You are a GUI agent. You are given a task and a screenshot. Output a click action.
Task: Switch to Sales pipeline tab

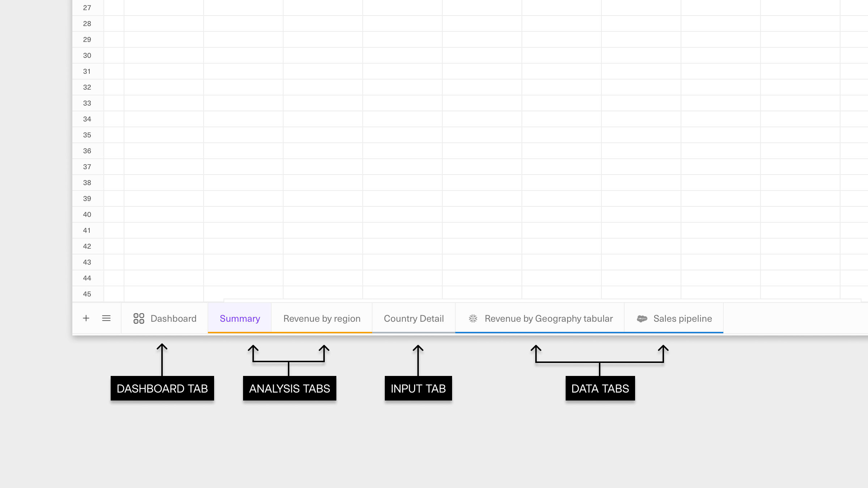682,318
